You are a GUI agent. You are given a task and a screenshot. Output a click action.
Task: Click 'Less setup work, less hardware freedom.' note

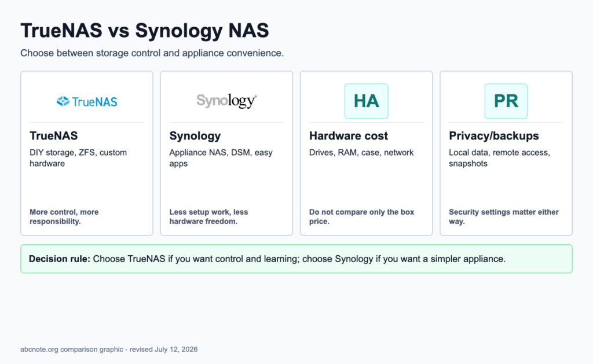208,216
